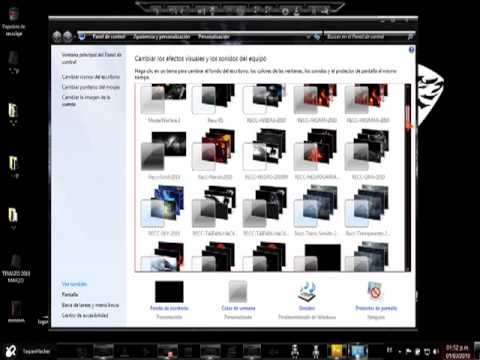Open the network tray icon
Image resolution: width=480 pixels, height=360 pixels.
coord(427,351)
